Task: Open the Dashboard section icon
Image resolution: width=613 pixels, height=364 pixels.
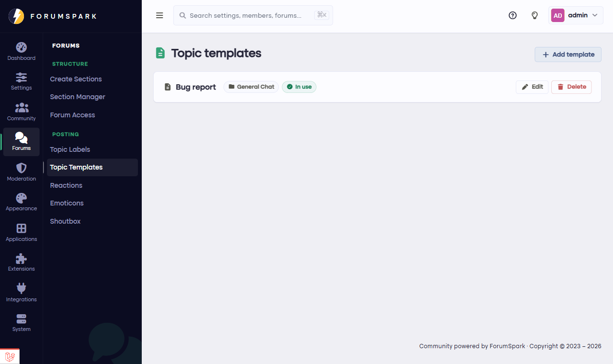Action: coord(22,47)
